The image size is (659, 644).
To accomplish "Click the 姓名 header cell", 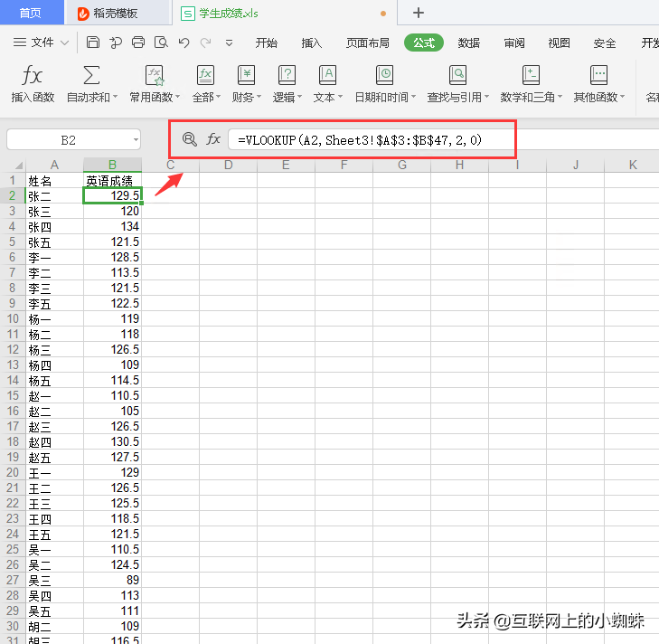I will coord(54,181).
